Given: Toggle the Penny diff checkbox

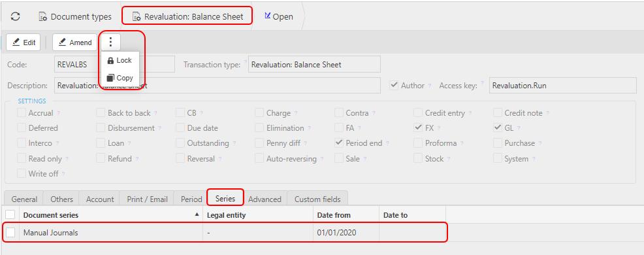Looking at the screenshot, I should (259, 143).
